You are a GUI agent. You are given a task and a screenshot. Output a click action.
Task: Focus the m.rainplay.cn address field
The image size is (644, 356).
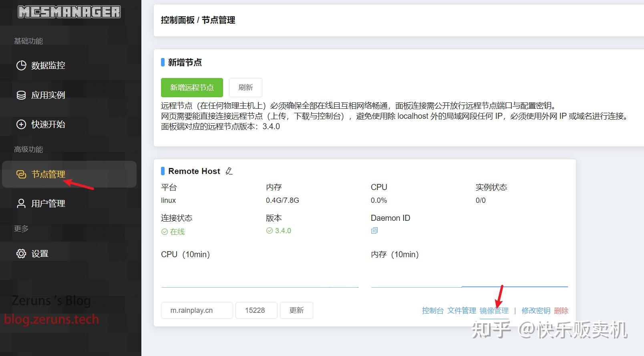197,310
